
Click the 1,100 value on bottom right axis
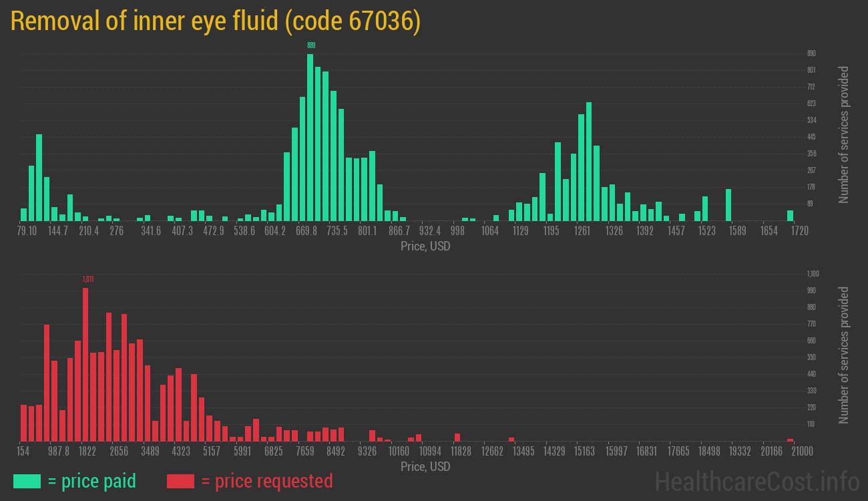812,273
